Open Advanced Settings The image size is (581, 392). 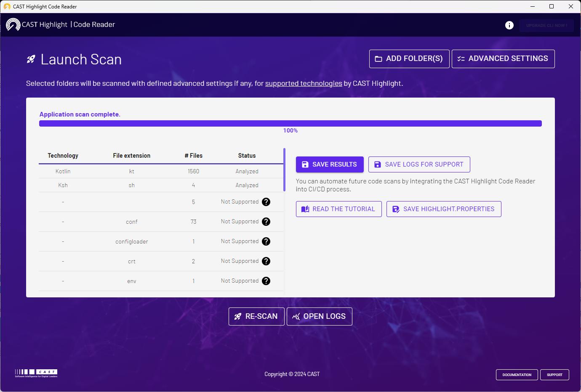503,59
